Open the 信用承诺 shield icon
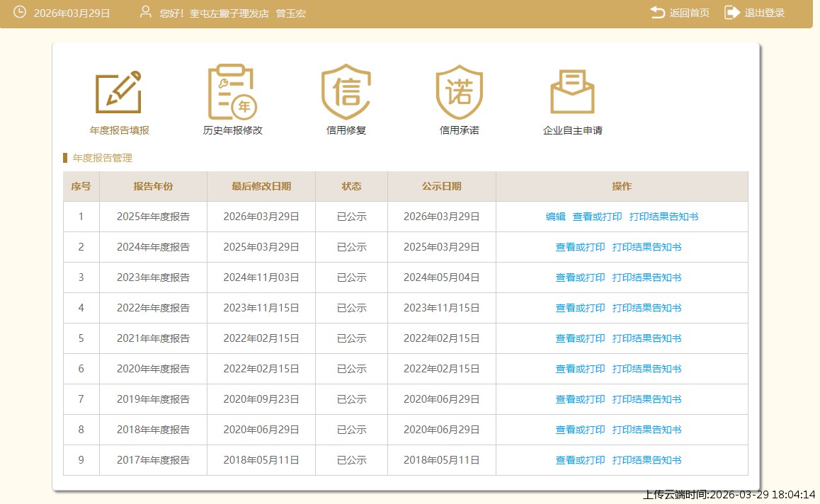 click(459, 92)
